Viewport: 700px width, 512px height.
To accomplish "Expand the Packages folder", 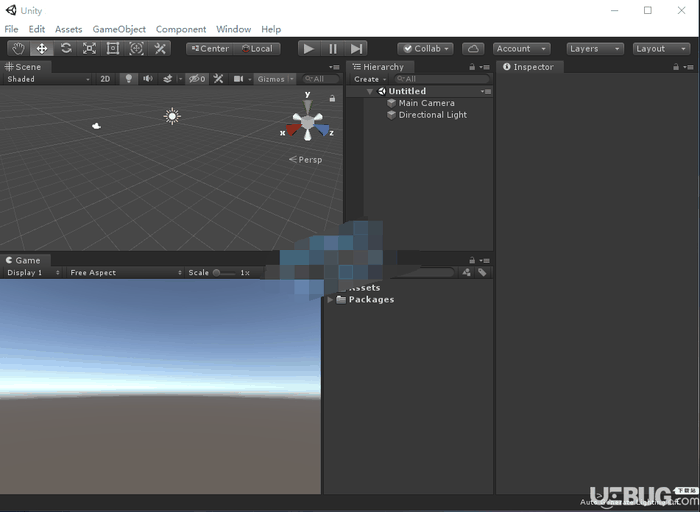I will (330, 300).
